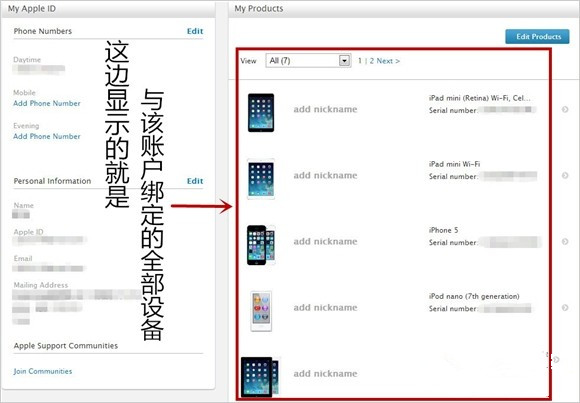Click the Mailing Address label
This screenshot has height=403, width=580.
point(41,285)
